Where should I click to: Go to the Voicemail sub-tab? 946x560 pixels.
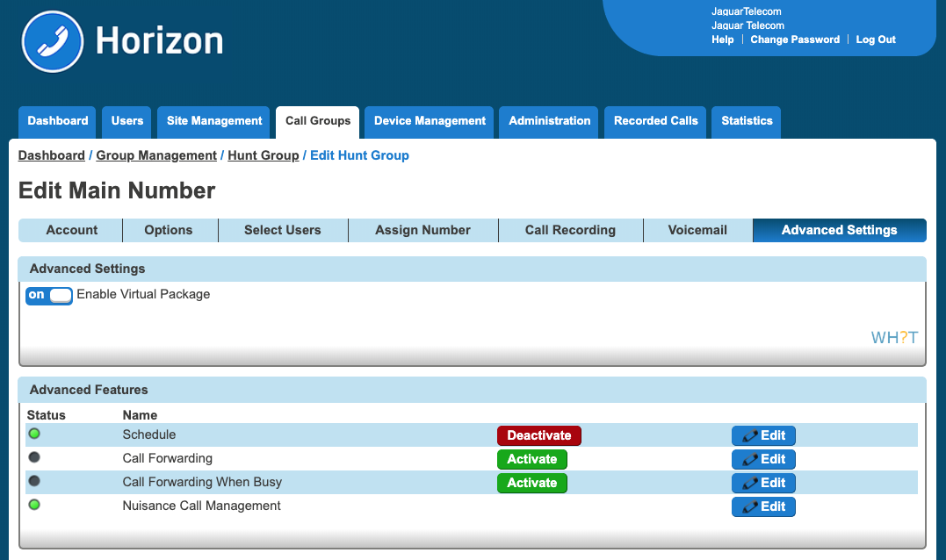coord(697,230)
